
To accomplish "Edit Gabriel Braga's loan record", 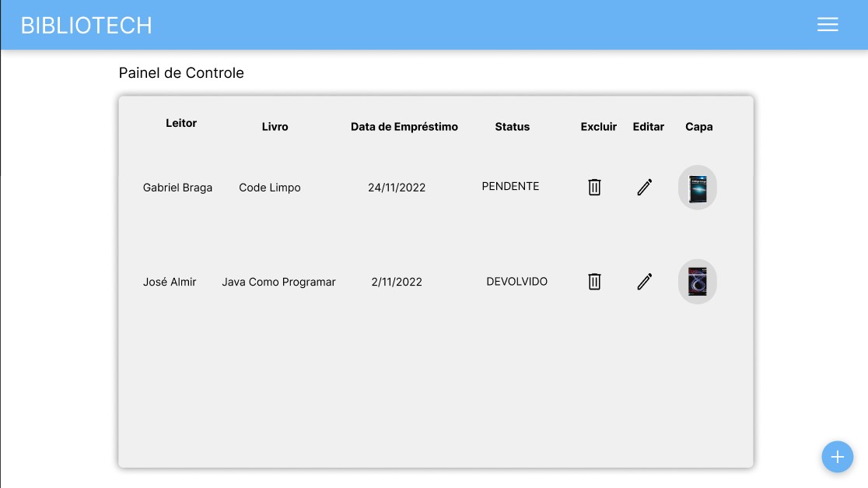I will [x=644, y=187].
